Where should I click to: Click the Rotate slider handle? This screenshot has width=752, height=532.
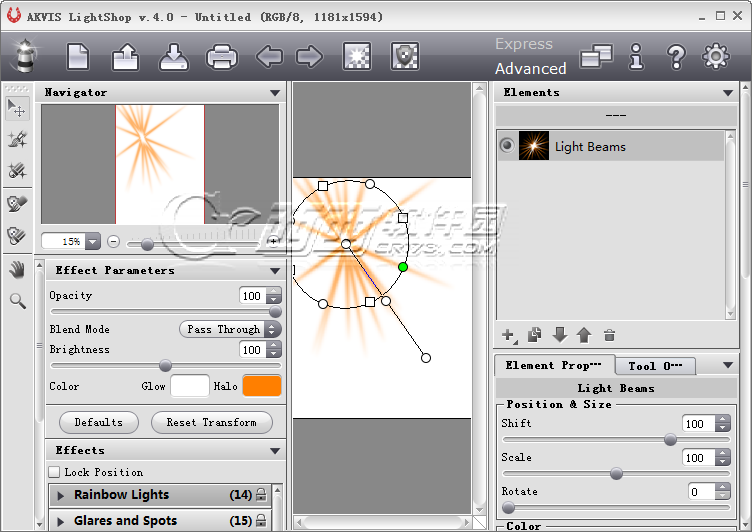tap(508, 507)
